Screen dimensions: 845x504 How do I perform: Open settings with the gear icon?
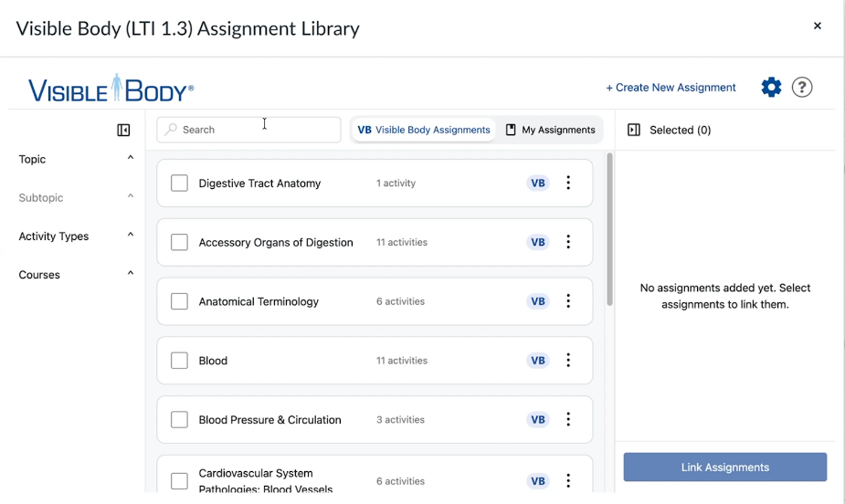coord(771,87)
